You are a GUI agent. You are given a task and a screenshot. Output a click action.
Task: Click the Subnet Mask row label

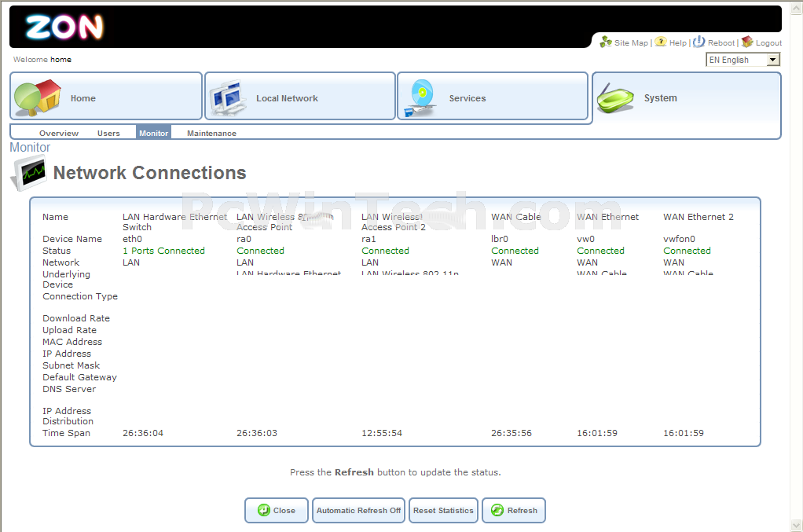(71, 365)
